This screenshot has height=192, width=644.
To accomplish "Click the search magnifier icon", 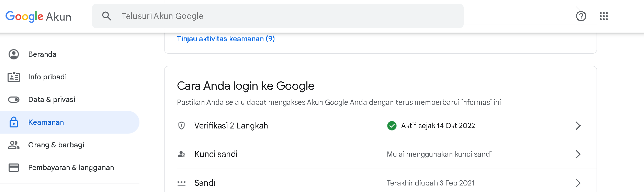I will pos(106,16).
